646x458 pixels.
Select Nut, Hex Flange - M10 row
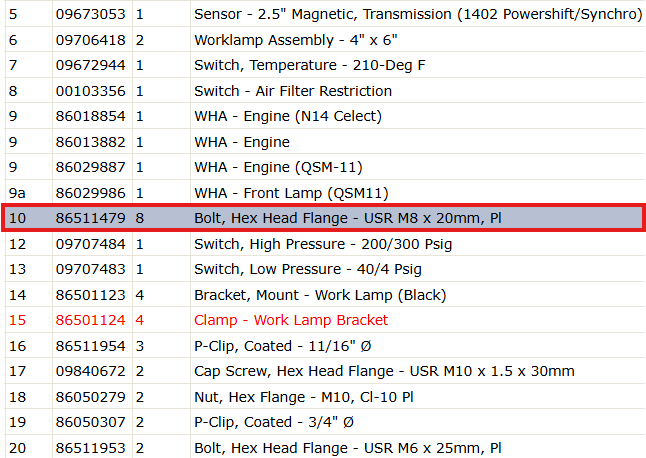point(325,397)
